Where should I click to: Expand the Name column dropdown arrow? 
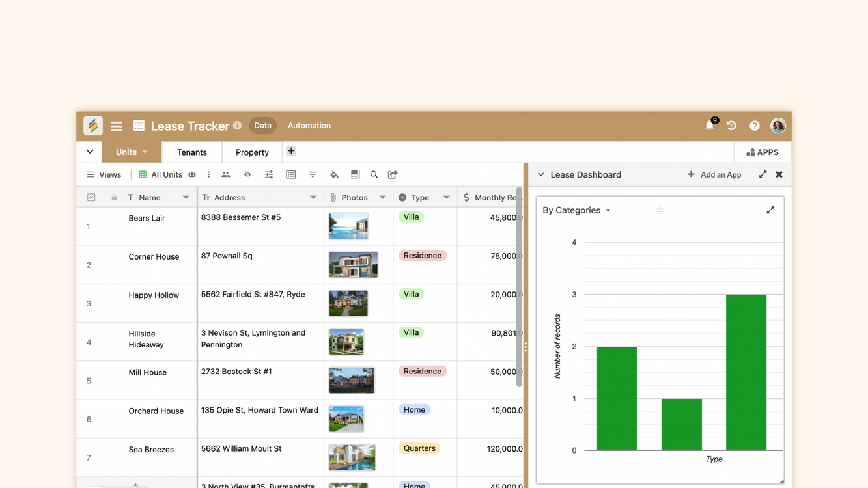pyautogui.click(x=186, y=197)
